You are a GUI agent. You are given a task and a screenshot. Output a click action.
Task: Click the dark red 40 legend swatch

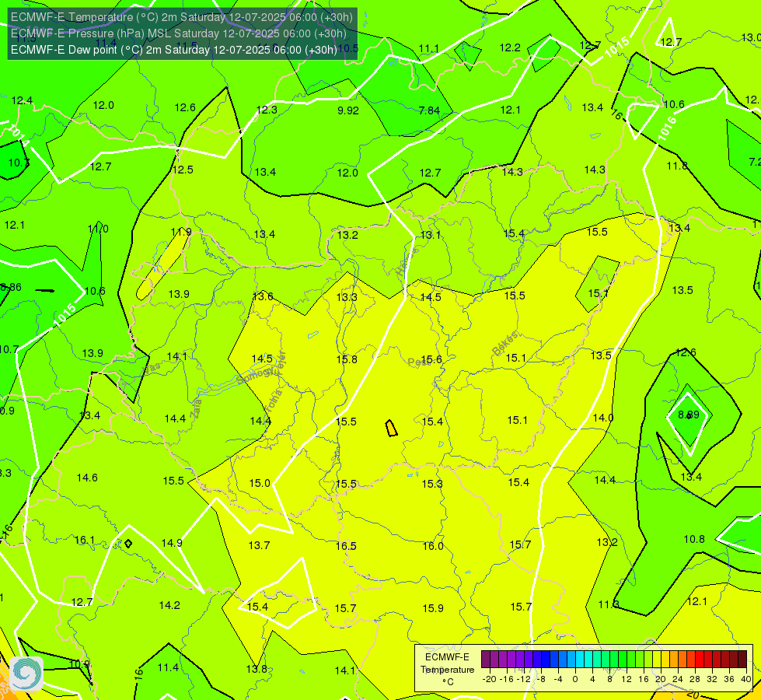pos(742,660)
